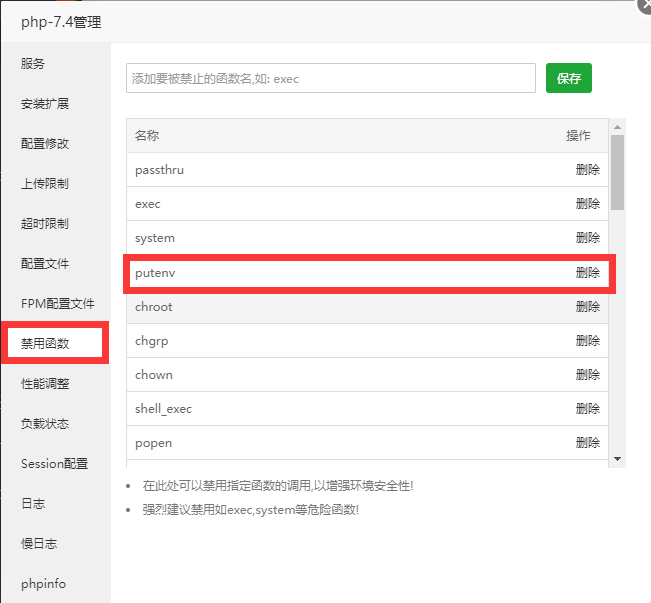651x603 pixels.
Task: Click the scrollbar down arrow
Action: tap(617, 459)
